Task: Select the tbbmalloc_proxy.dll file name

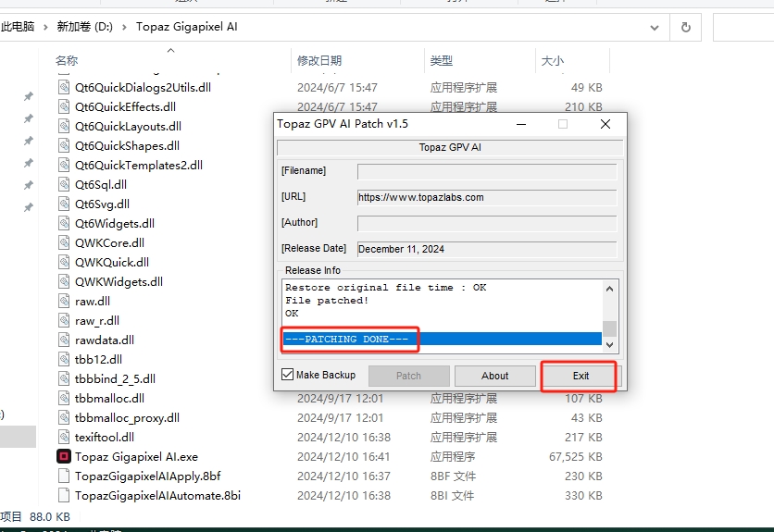Action: 127,418
